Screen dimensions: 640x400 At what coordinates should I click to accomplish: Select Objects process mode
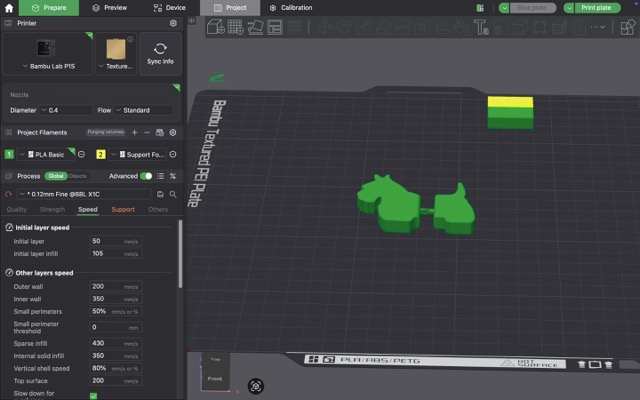click(x=78, y=176)
